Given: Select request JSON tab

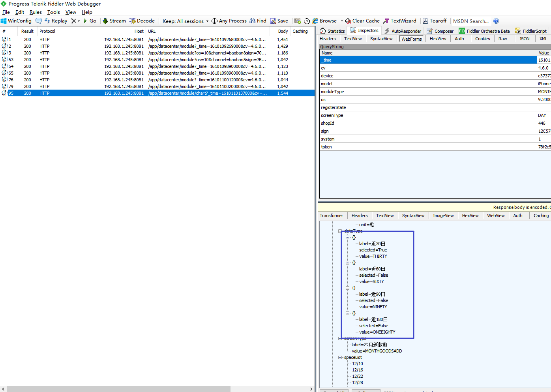Looking at the screenshot, I should click(x=524, y=39).
